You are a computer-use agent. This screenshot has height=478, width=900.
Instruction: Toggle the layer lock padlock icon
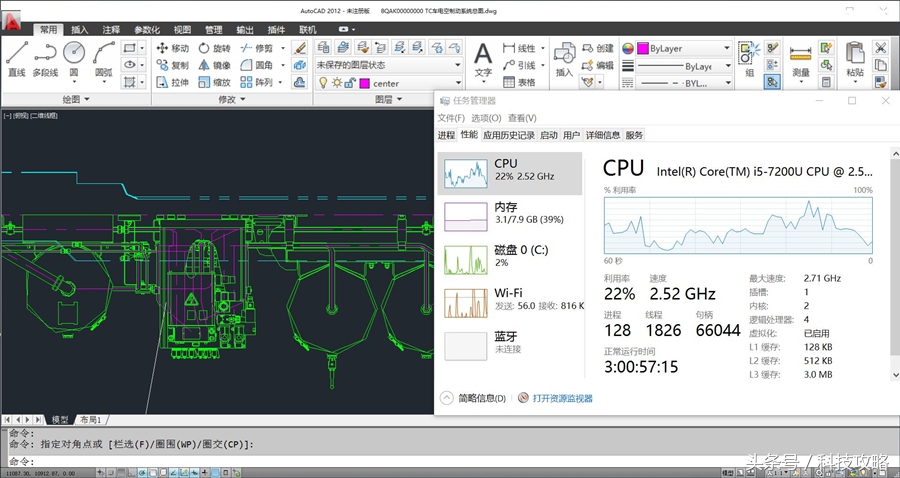pos(347,83)
